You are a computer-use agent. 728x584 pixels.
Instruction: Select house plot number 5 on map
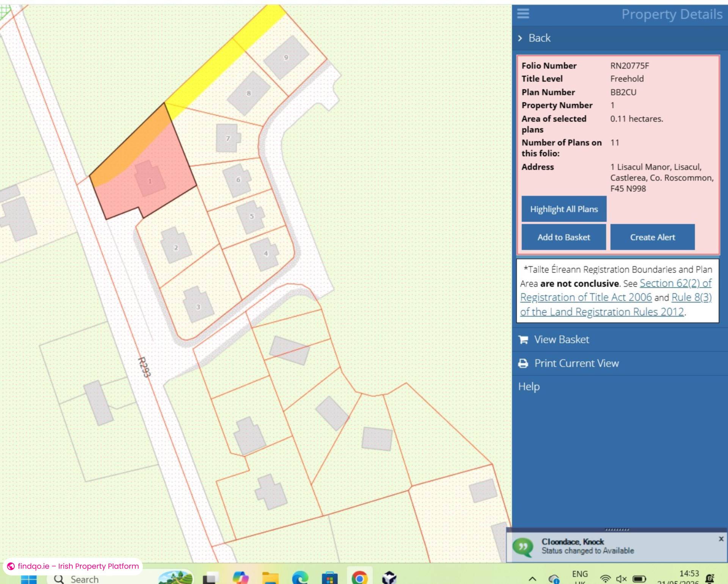click(x=251, y=216)
